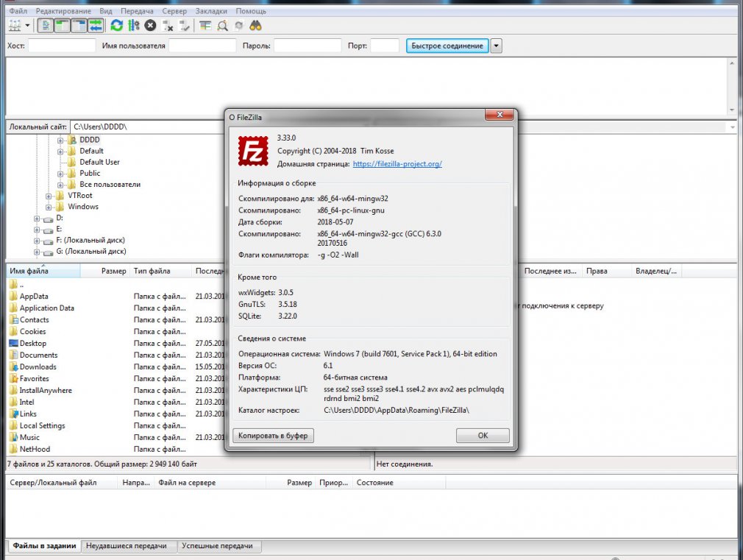Viewport: 743px width, 560px height.
Task: Reconnect to the last server
Action: (x=185, y=26)
